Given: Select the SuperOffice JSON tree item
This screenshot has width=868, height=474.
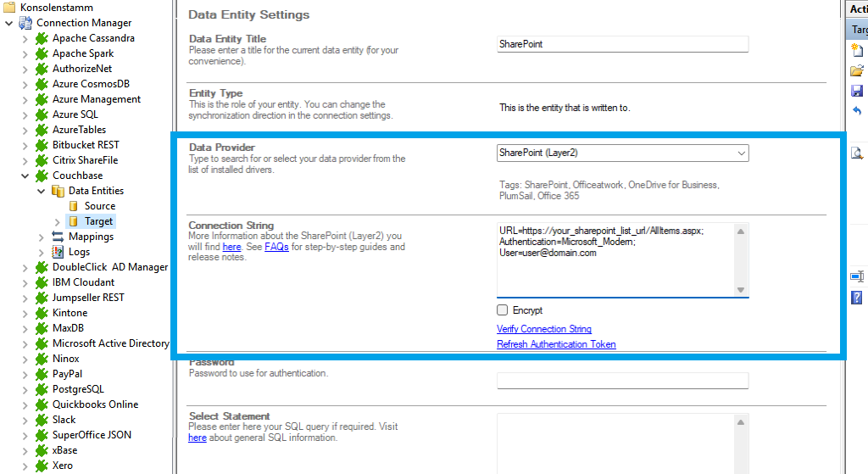Looking at the screenshot, I should 92,435.
